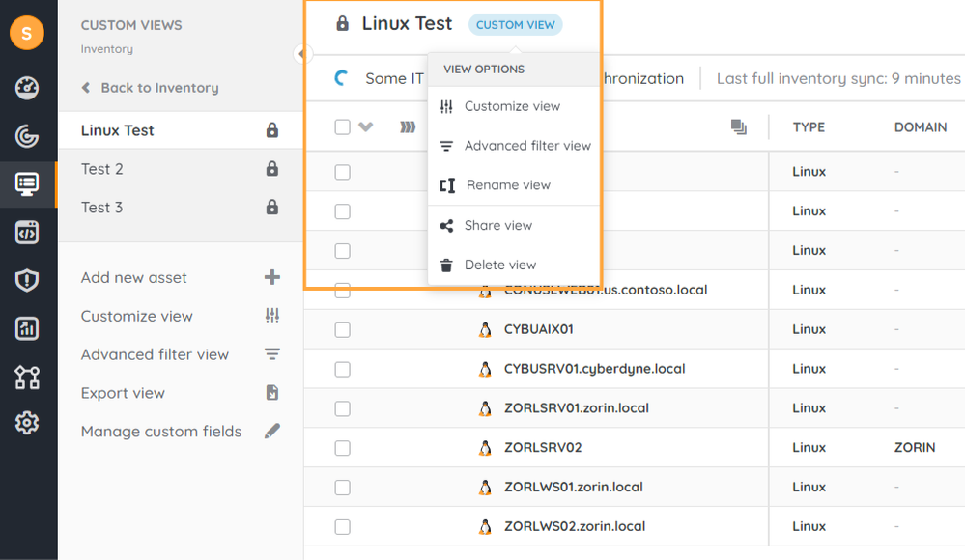Open the integrations nodes icon in sidebar
Viewport: 965px width, 560px height.
coord(27,377)
